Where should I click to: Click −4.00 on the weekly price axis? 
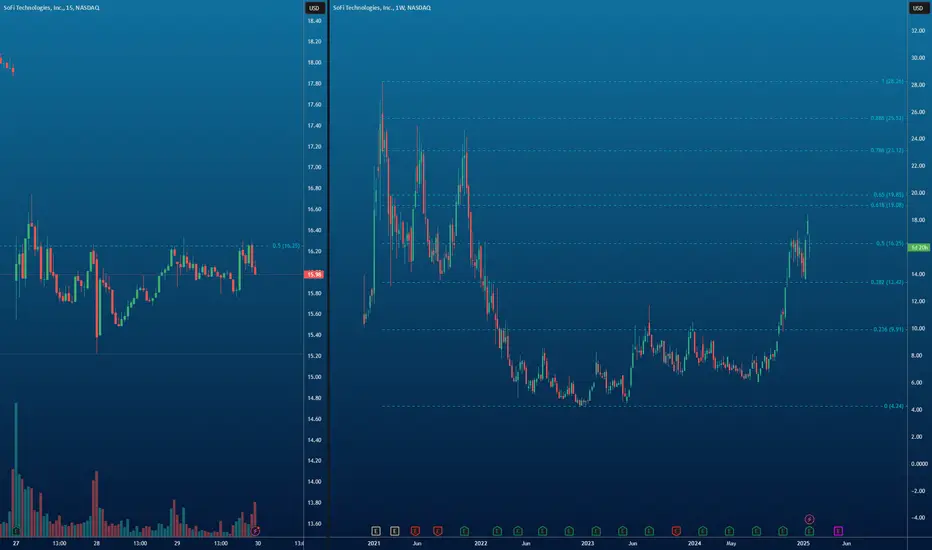[x=918, y=518]
